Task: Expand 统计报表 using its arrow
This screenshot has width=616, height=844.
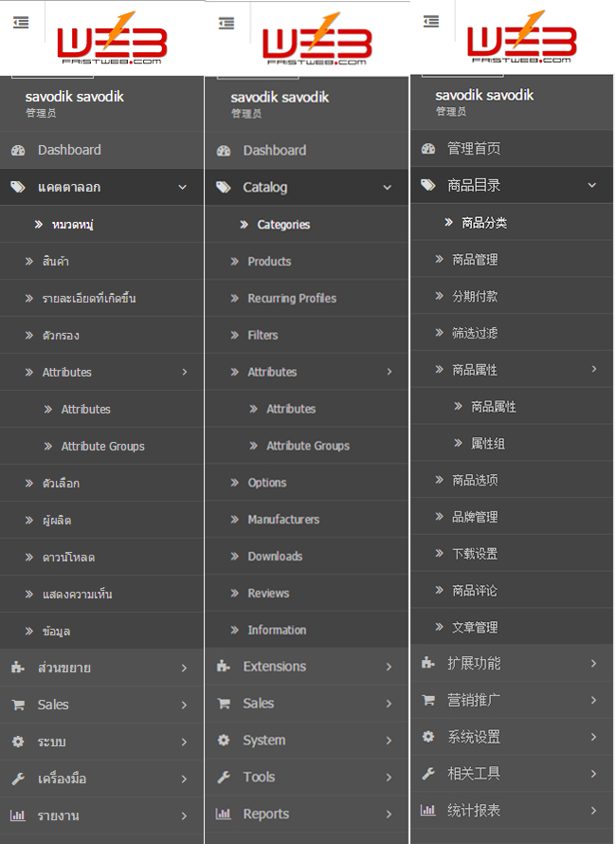Action: [x=593, y=811]
